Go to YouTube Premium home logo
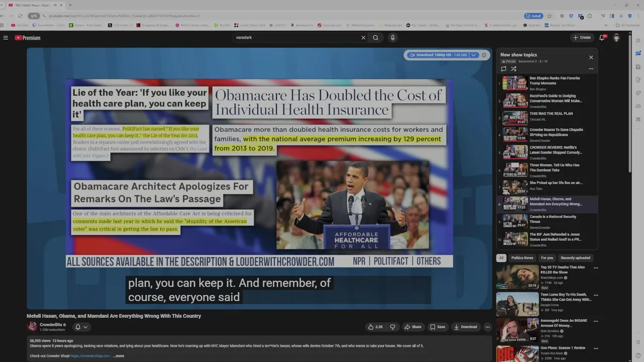Image resolution: width=644 pixels, height=362 pixels. point(27,38)
